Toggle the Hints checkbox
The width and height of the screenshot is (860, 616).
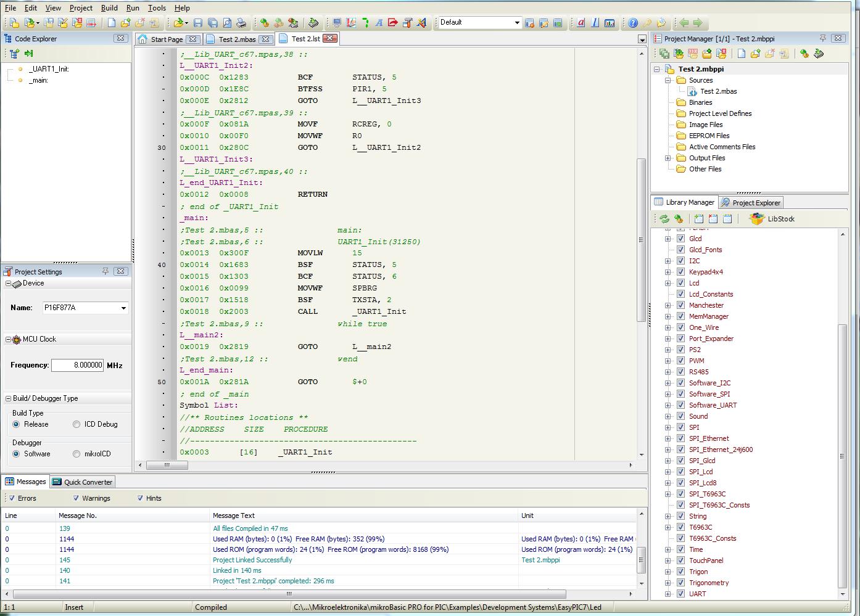[x=140, y=498]
